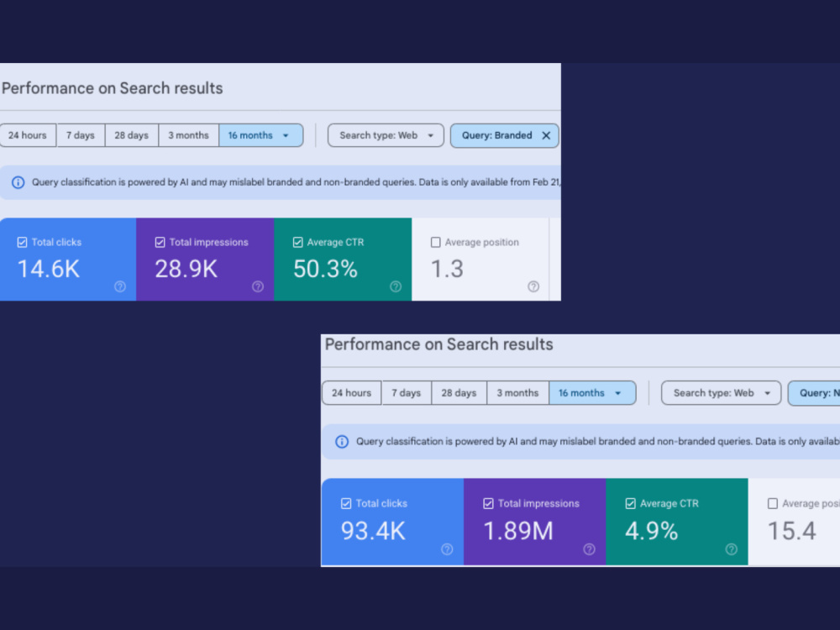Image resolution: width=840 pixels, height=630 pixels.
Task: Select 28 days range in upper panel
Action: click(131, 135)
